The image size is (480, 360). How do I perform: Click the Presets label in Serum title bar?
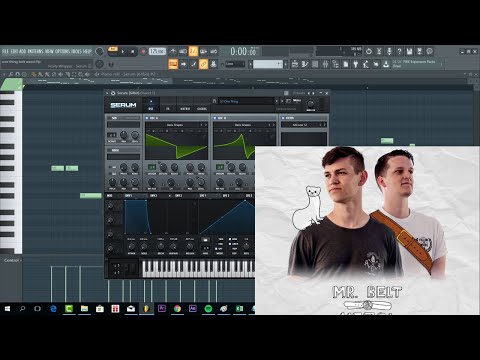pyautogui.click(x=299, y=93)
